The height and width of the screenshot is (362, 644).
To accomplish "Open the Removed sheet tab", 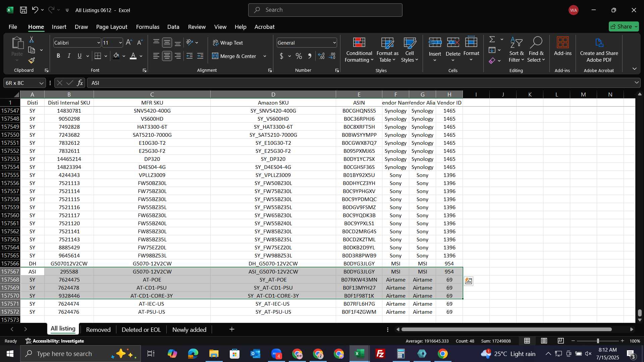I will pyautogui.click(x=98, y=329).
